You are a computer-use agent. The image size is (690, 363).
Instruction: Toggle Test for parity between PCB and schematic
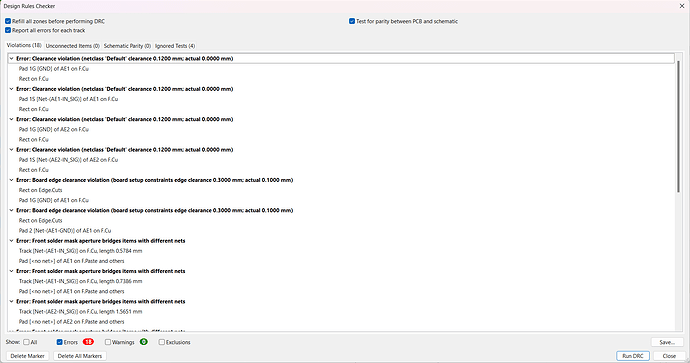tap(352, 21)
